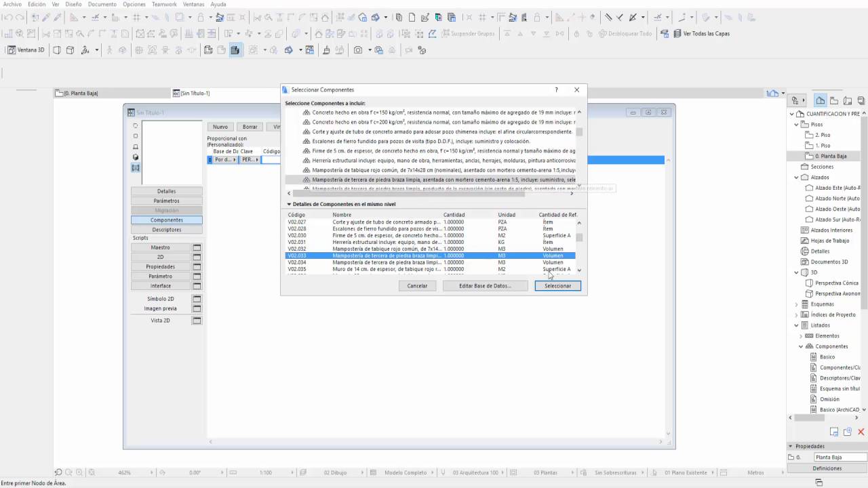The image size is (868, 488).
Task: Click the Componentes panel button
Action: (167, 220)
